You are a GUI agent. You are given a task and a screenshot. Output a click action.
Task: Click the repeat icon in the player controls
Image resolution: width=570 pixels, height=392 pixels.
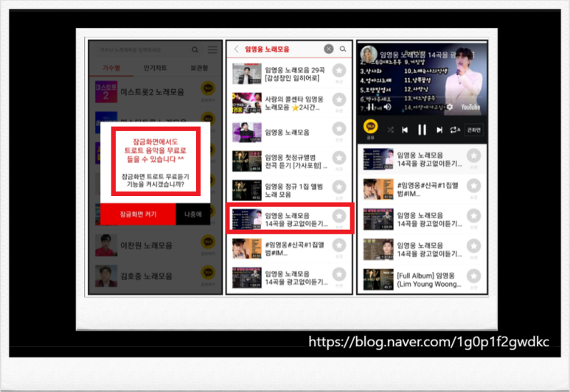(455, 130)
